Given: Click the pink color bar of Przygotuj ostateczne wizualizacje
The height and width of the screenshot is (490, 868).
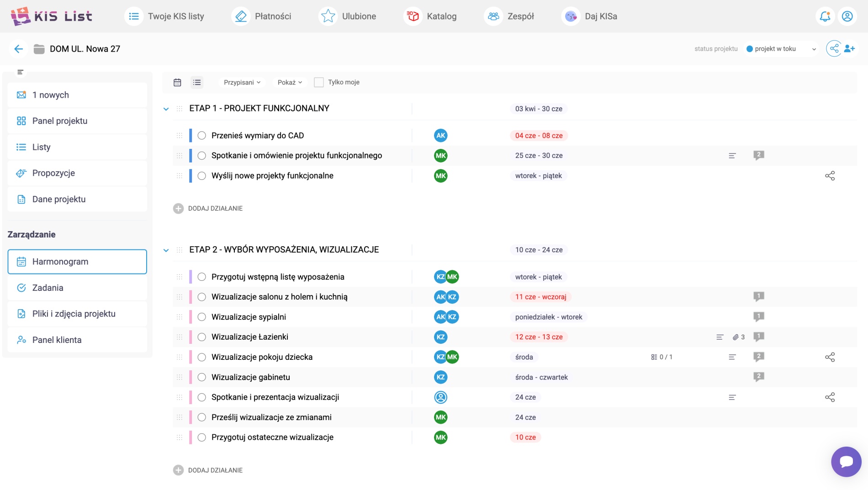Looking at the screenshot, I should [191, 437].
